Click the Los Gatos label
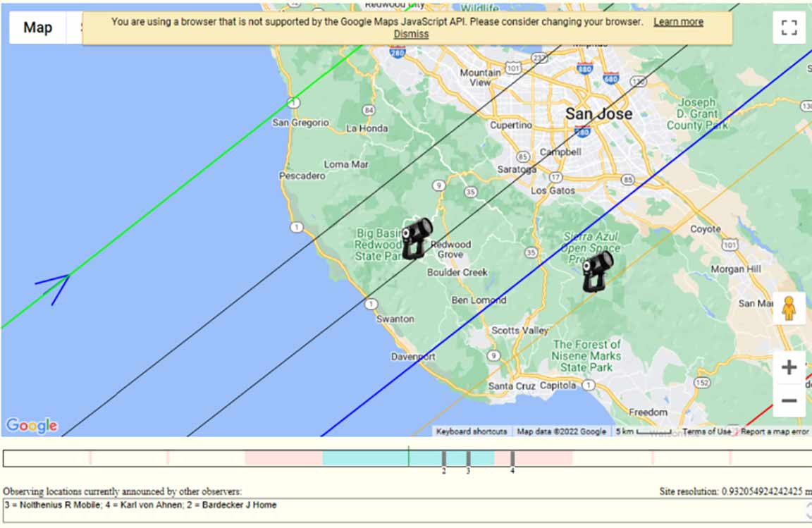 (553, 190)
